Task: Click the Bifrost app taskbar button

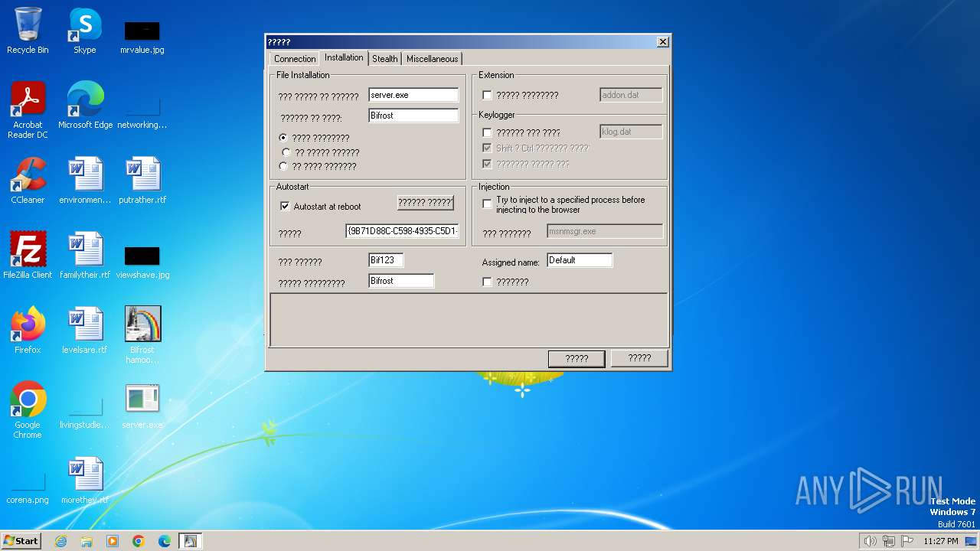Action: pyautogui.click(x=190, y=541)
